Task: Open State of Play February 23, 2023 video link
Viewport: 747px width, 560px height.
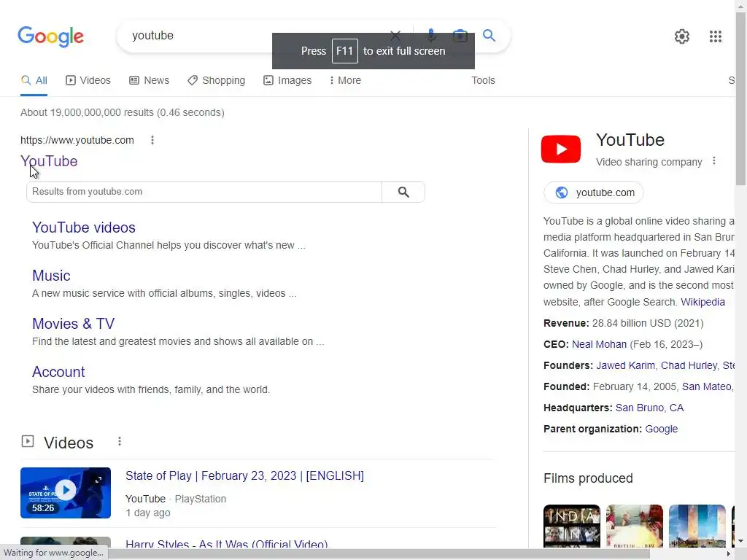Action: [x=244, y=475]
